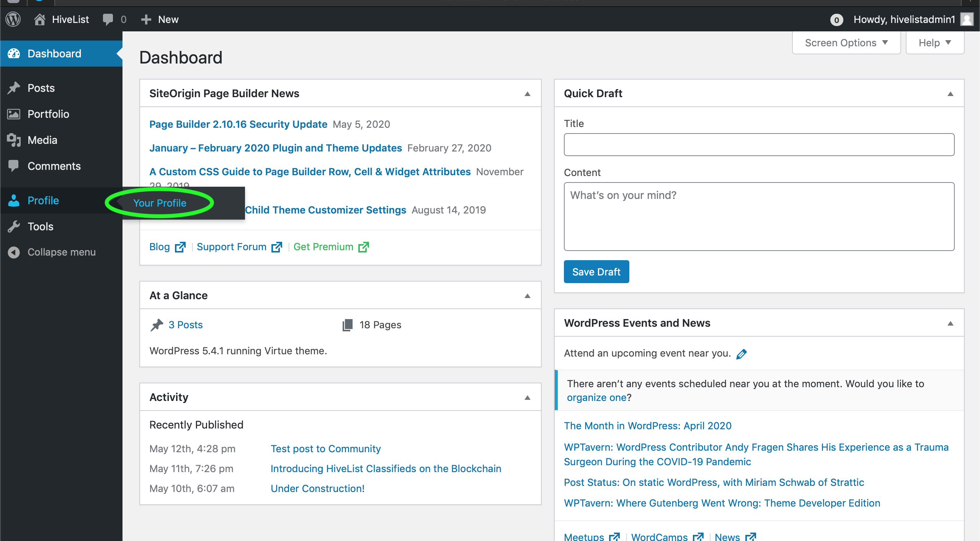
Task: Click the pages icon next to 18 Pages
Action: pos(348,325)
